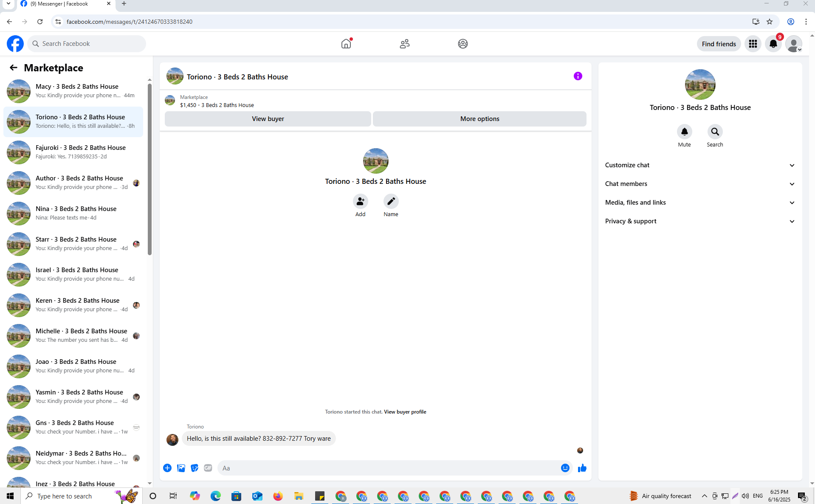Open Michelle 3 Beds 2 Baths House chat

pyautogui.click(x=73, y=336)
